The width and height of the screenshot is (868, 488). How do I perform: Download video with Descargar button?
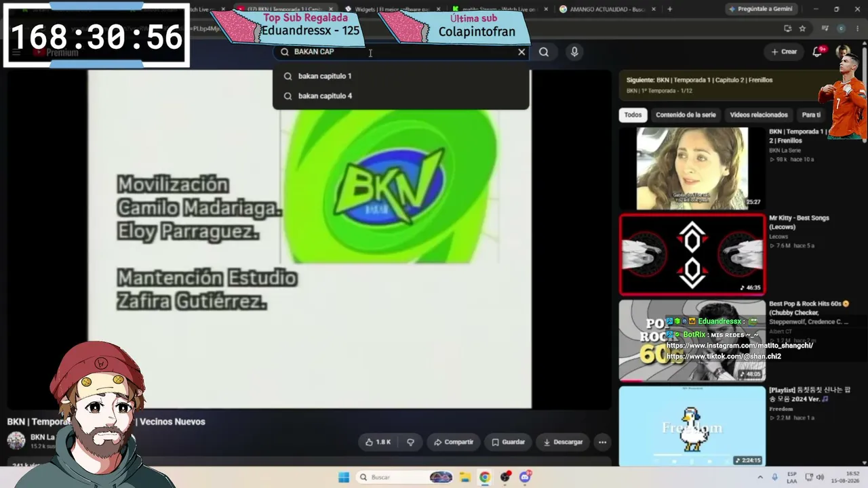pos(563,442)
